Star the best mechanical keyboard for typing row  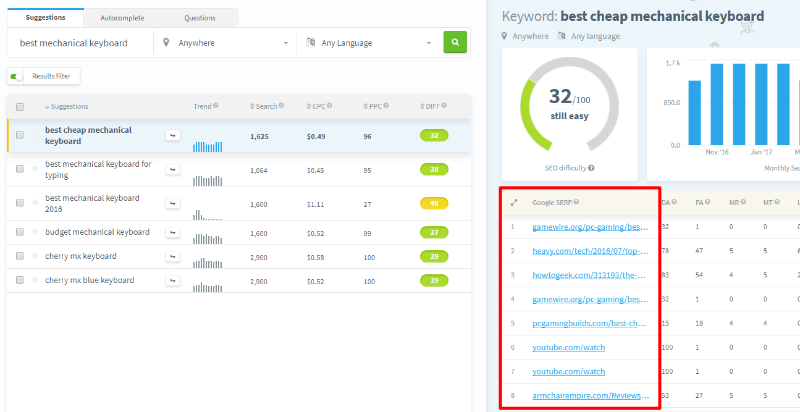35,169
